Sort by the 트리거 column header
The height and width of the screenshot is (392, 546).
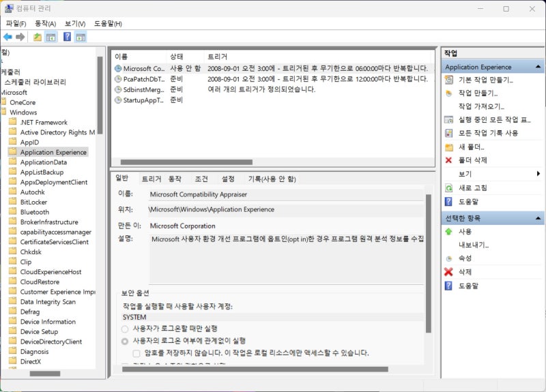pyautogui.click(x=319, y=57)
